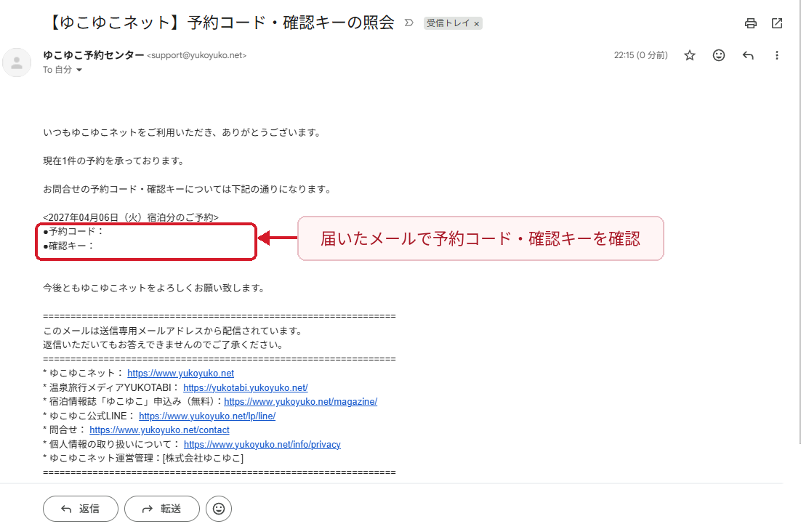Open the ゆこゆこ公式LINE link
The width and height of the screenshot is (801, 532).
coord(207,416)
